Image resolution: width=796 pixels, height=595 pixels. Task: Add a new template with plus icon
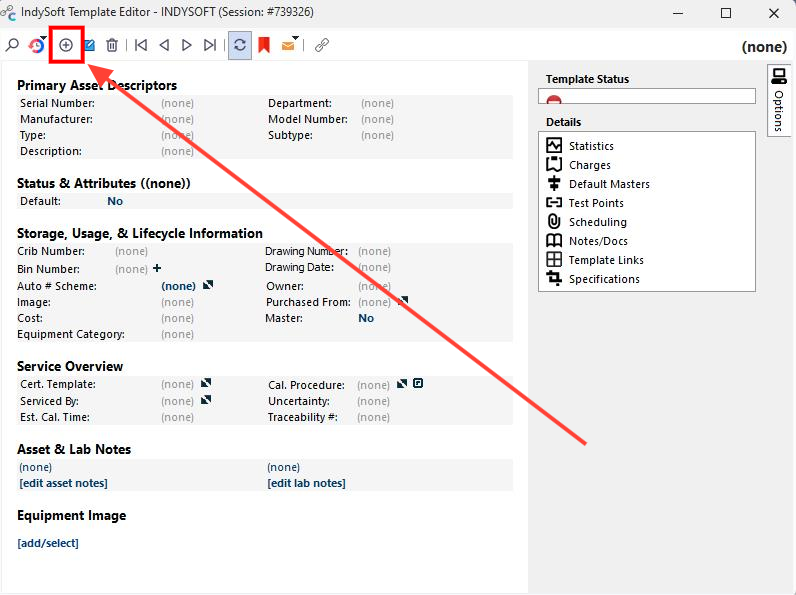(x=66, y=45)
